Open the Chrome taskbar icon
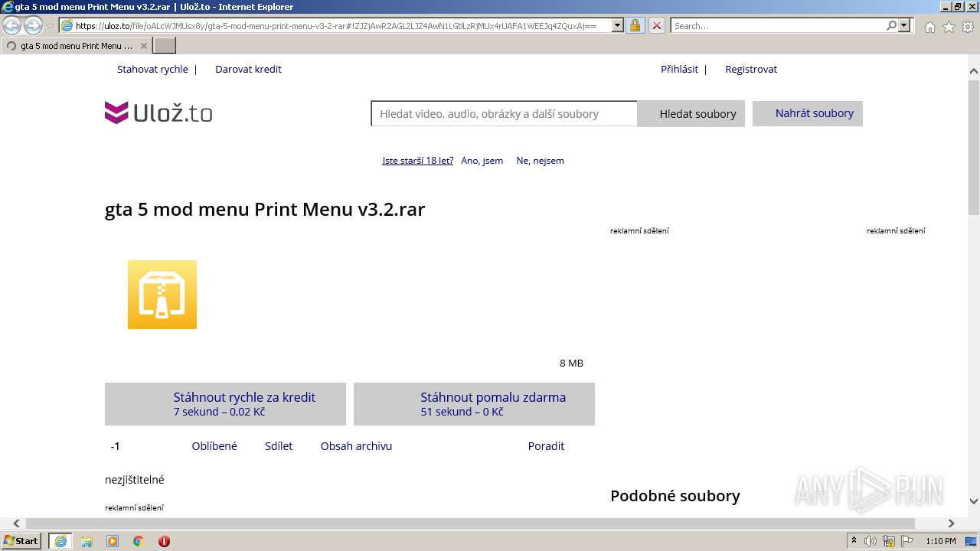The width and height of the screenshot is (980, 551). click(139, 541)
